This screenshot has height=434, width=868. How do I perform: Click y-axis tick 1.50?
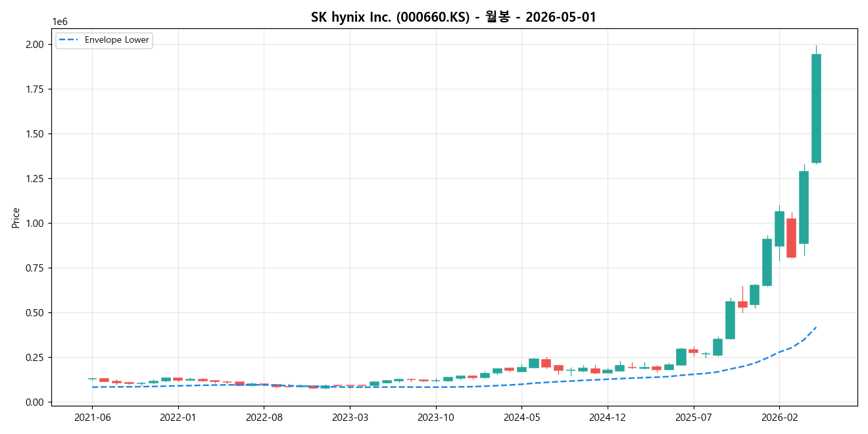36,134
